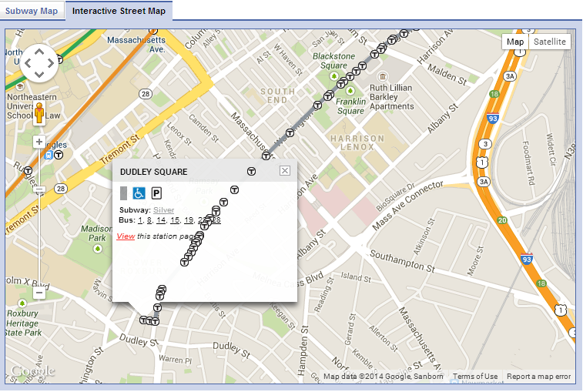The image size is (583, 392).
Task: Open the bus route 1 link
Action: 140,220
